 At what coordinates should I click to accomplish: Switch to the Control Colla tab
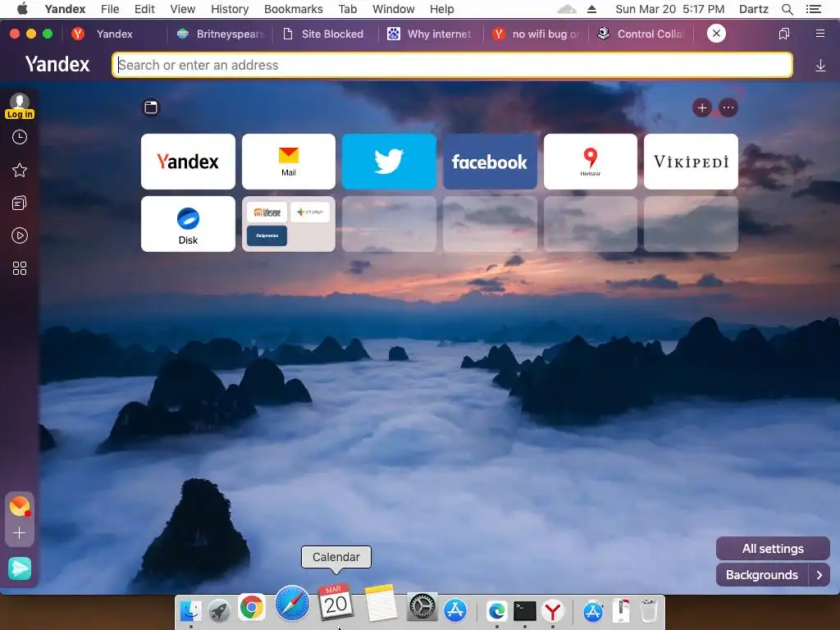(641, 34)
